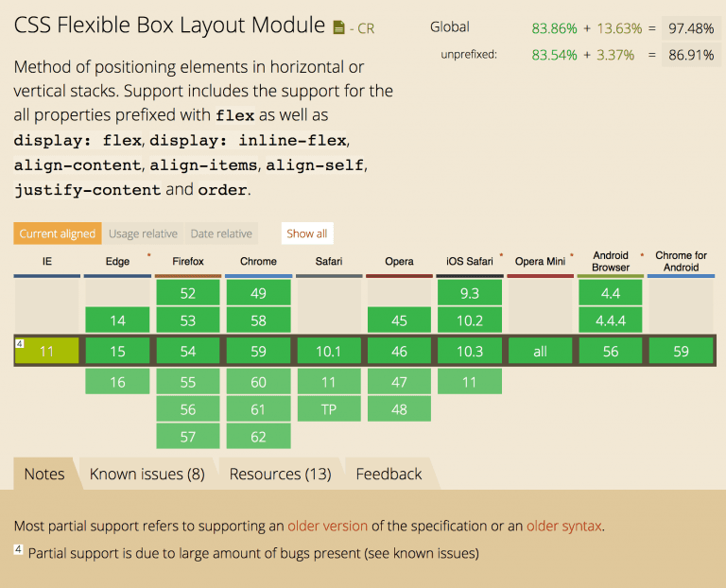Click the Safari TP version cell
Image resolution: width=726 pixels, height=588 pixels.
tap(328, 409)
